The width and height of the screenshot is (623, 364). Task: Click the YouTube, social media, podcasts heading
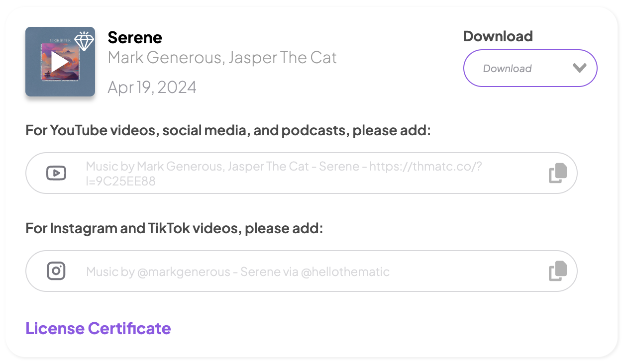228,131
